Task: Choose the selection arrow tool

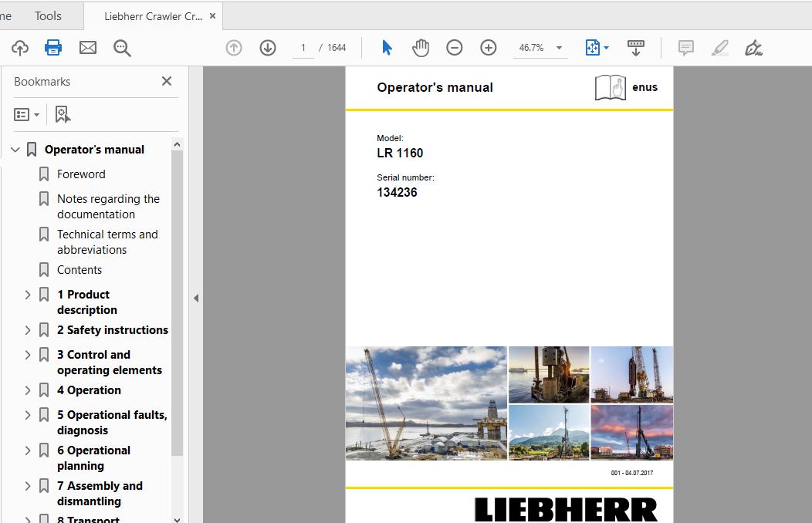Action: point(387,48)
